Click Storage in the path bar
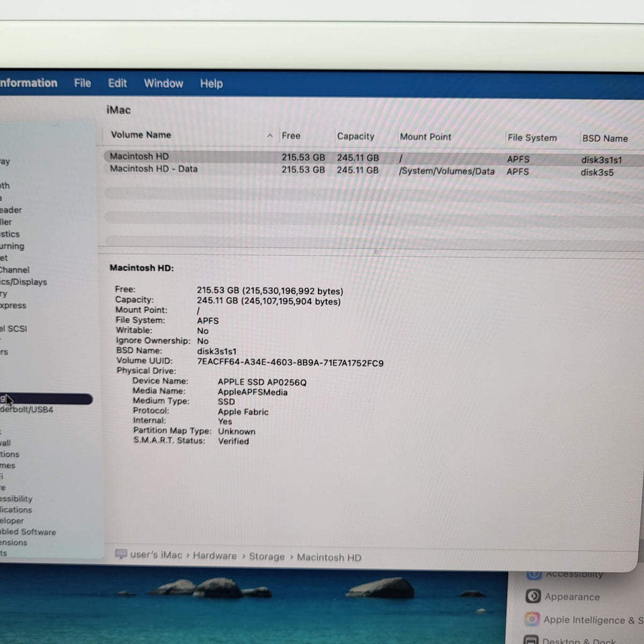644x644 pixels. point(267,557)
